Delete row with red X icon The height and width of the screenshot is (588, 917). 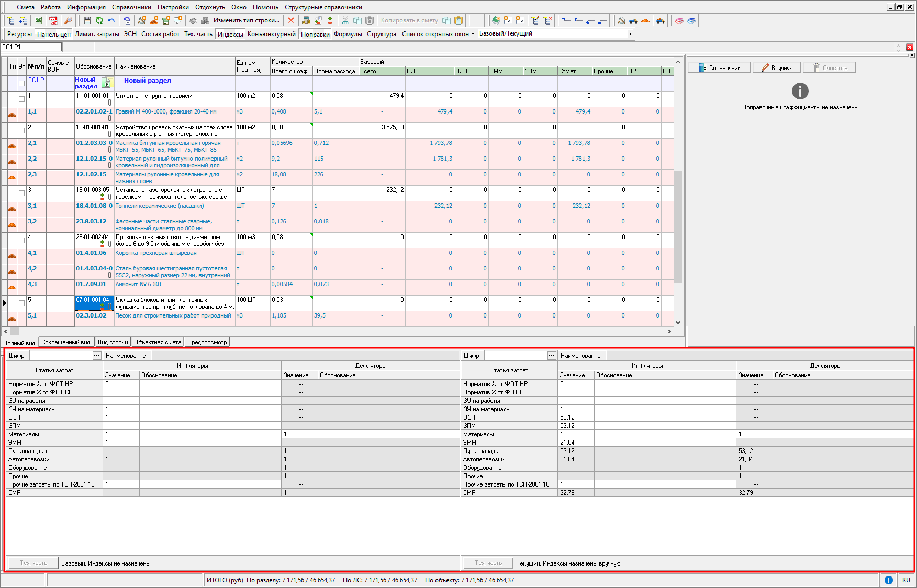click(x=291, y=20)
